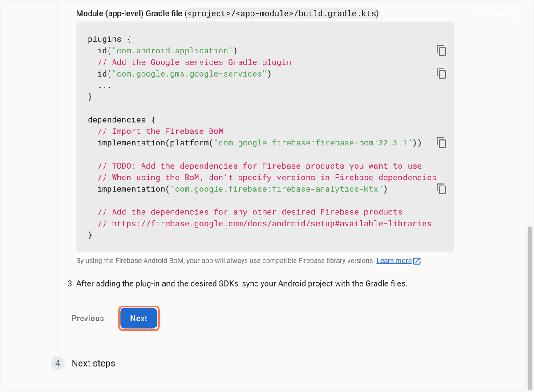The image size is (534, 392).
Task: Click the "// Import the Firebase BoM" comment
Action: (161, 131)
